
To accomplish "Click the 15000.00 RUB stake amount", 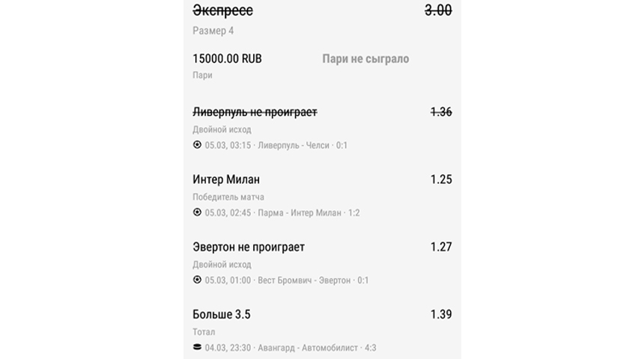I will (227, 58).
